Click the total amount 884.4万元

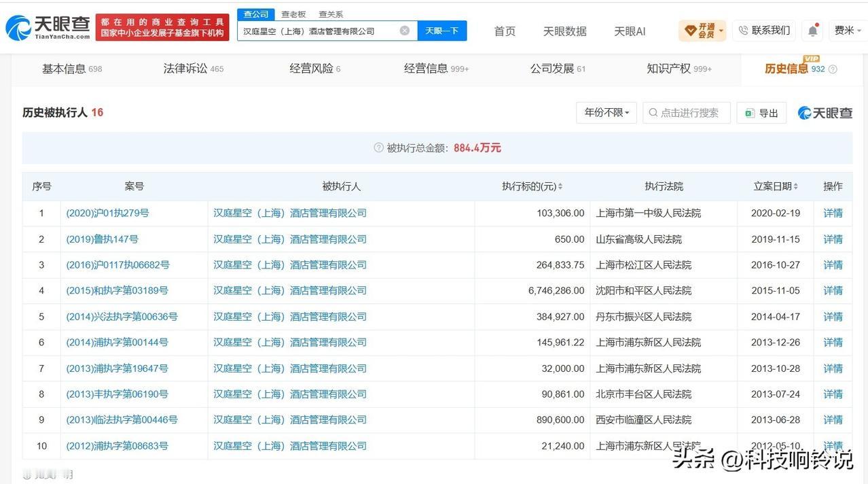click(x=477, y=148)
